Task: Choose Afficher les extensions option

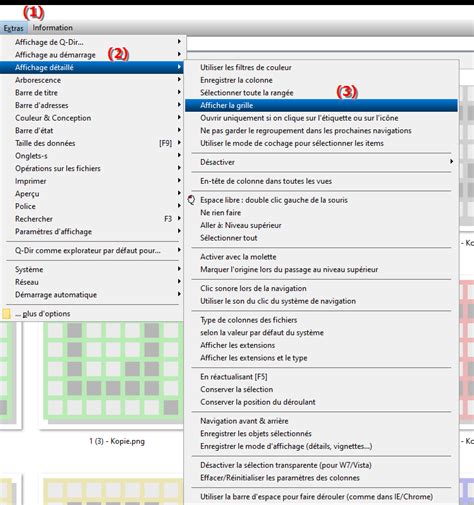Action: (x=322, y=345)
